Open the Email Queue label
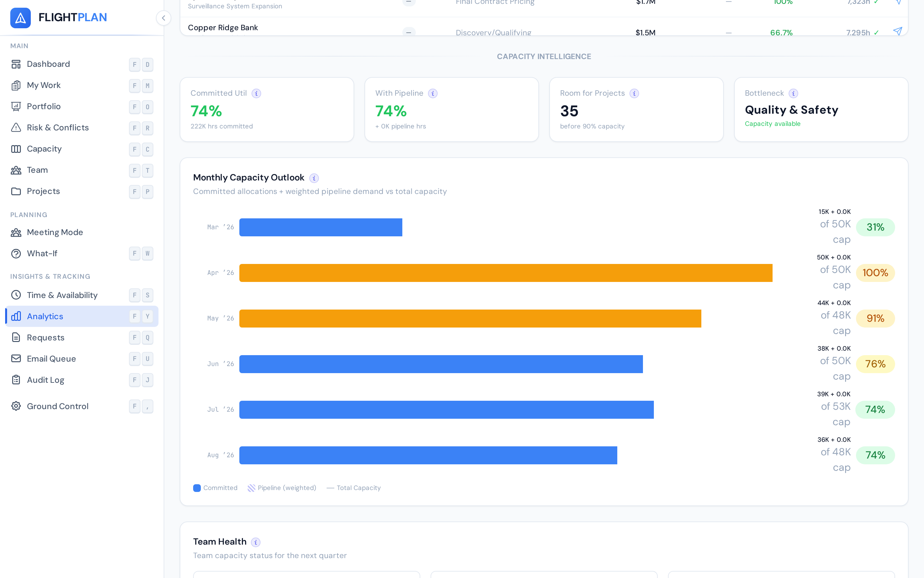Image resolution: width=924 pixels, height=578 pixels. point(52,359)
